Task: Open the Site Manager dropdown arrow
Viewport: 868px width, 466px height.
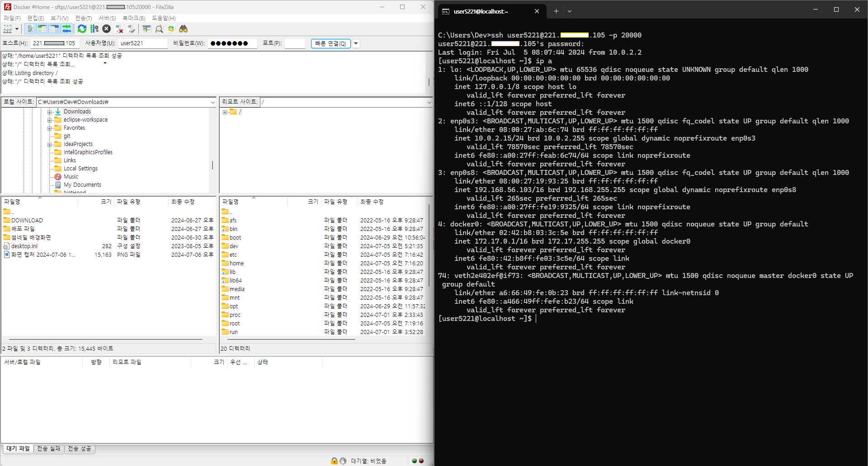Action: [17, 29]
